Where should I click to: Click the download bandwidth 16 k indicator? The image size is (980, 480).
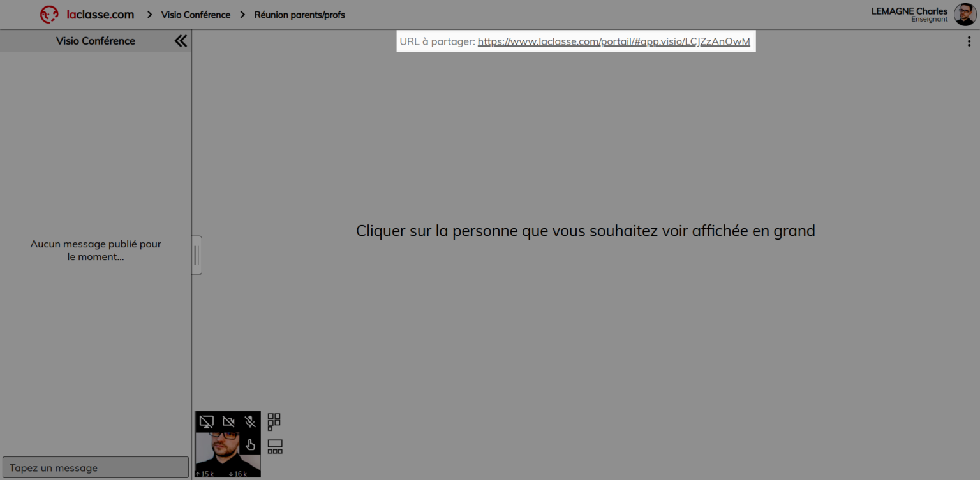coord(238,474)
